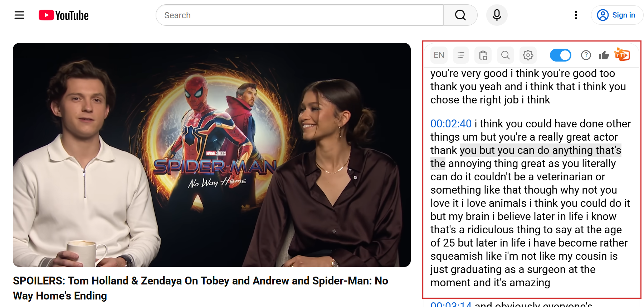Change transcript language via EN button

(439, 55)
